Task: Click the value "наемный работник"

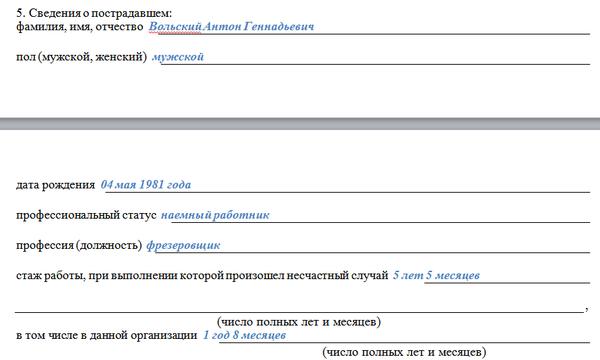Action: click(215, 215)
